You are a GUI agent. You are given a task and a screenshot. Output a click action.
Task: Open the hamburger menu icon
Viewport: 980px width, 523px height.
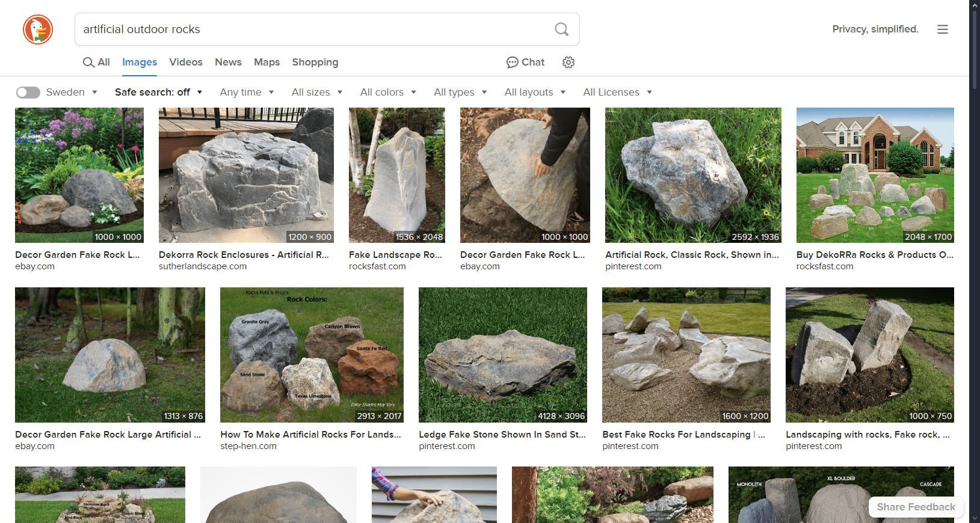pyautogui.click(x=942, y=29)
